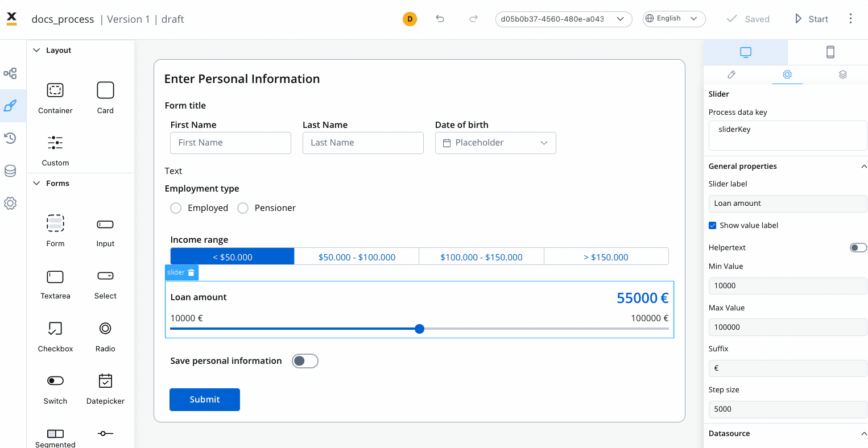Click the user avatar D badge

coord(410,19)
